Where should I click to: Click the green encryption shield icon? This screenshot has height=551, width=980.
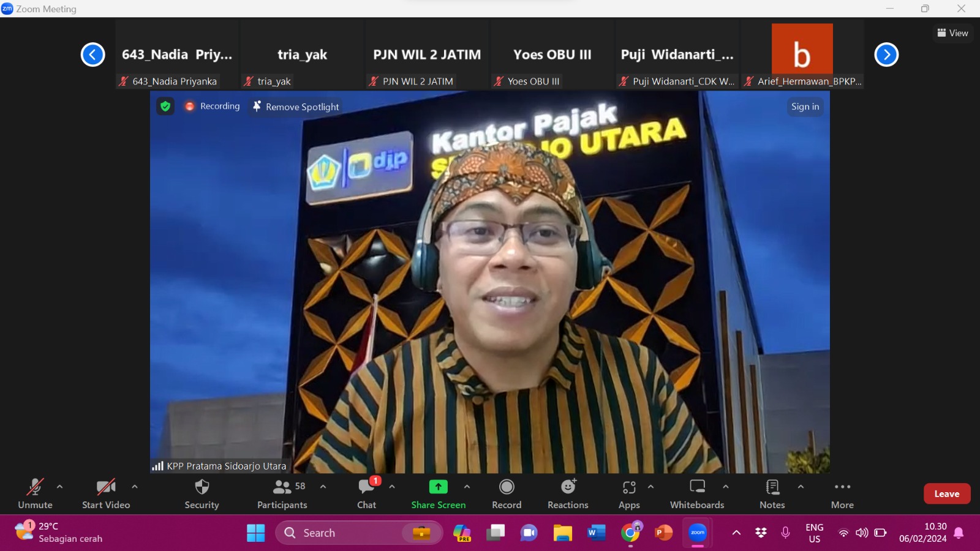pos(165,107)
